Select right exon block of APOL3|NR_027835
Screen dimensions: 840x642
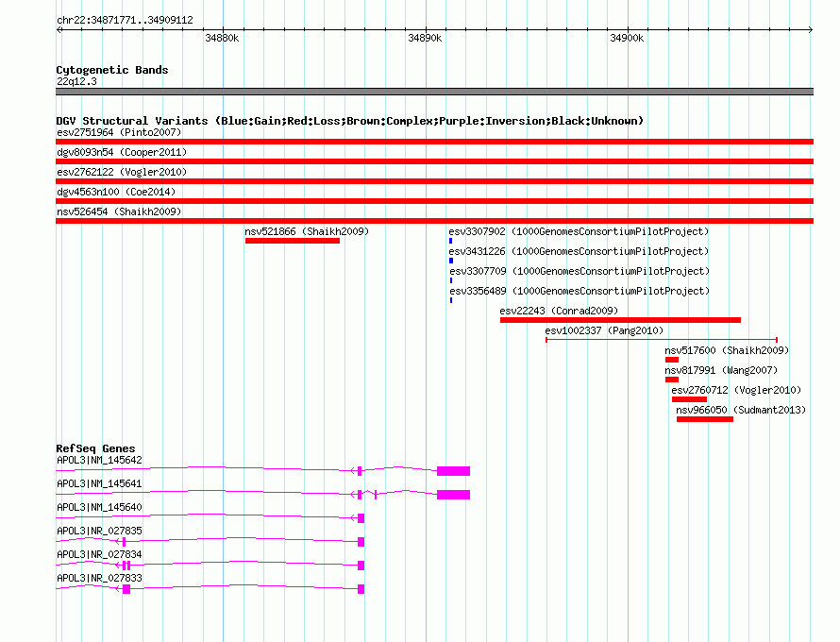361,542
